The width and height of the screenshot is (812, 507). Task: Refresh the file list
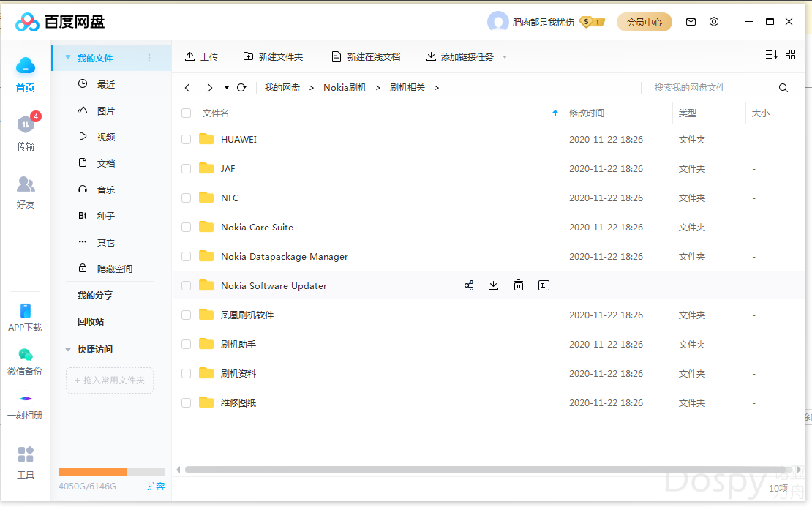[x=241, y=88]
